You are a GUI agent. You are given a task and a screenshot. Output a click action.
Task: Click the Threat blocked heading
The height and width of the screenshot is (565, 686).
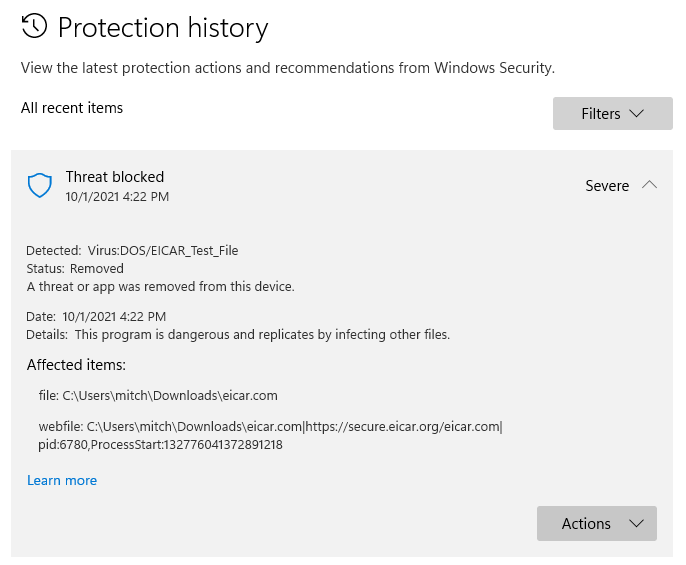pos(115,177)
